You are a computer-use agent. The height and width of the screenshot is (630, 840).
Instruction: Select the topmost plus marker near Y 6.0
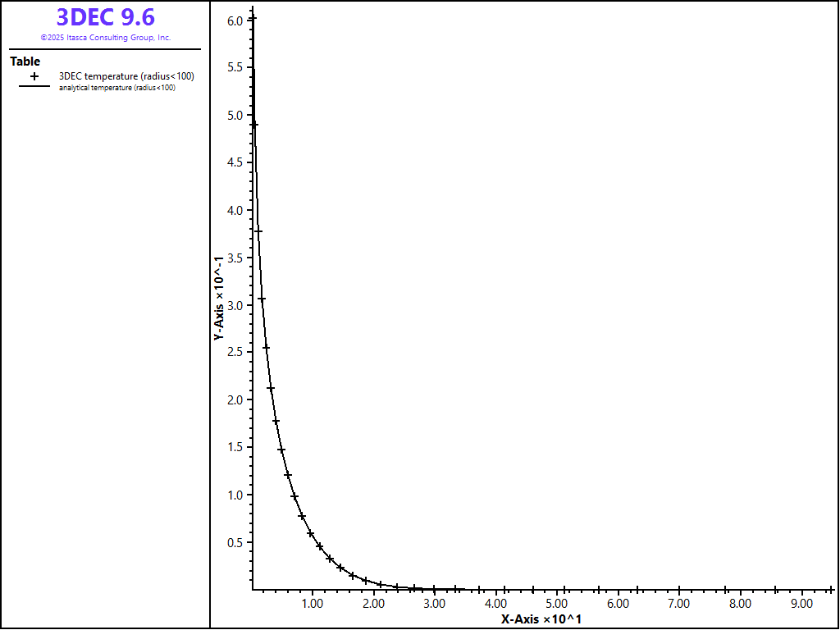point(253,18)
